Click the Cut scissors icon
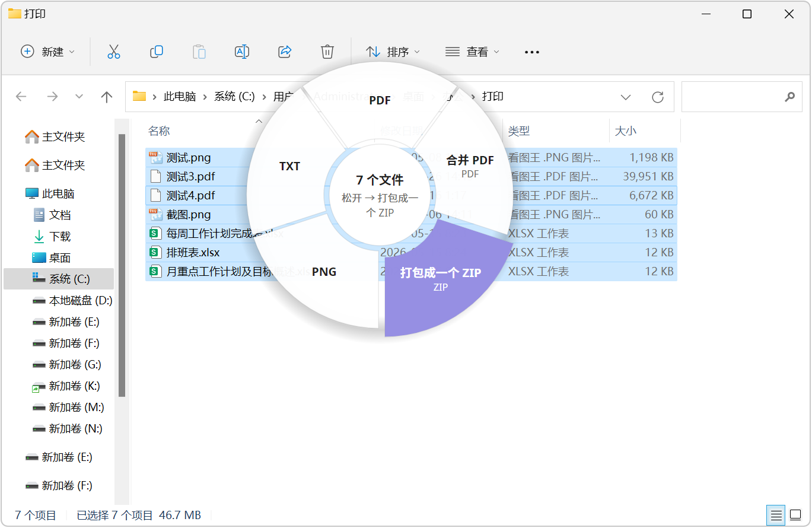812x528 pixels. pyautogui.click(x=114, y=52)
